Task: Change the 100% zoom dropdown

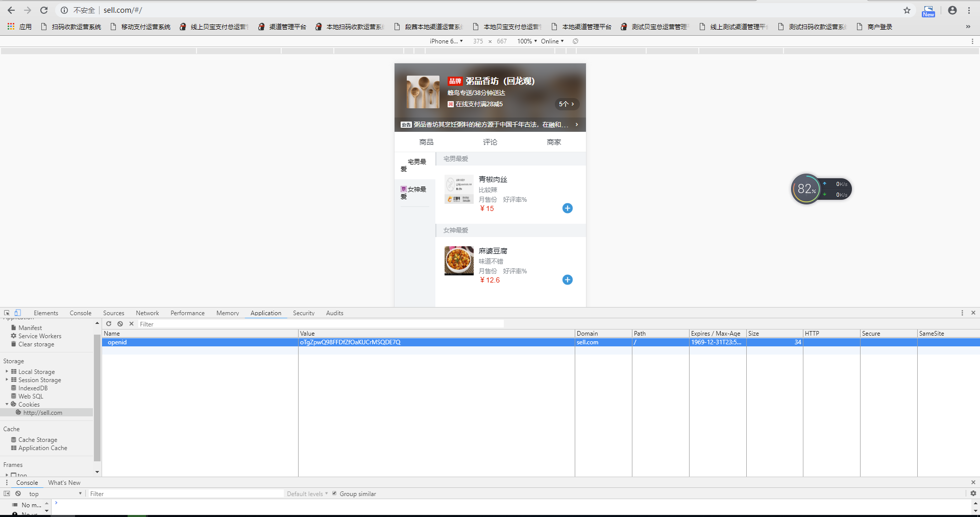Action: click(x=527, y=41)
